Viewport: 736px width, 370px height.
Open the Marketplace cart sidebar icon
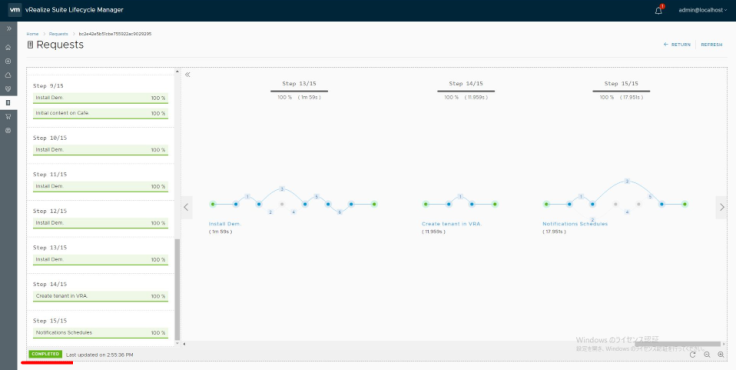8,116
